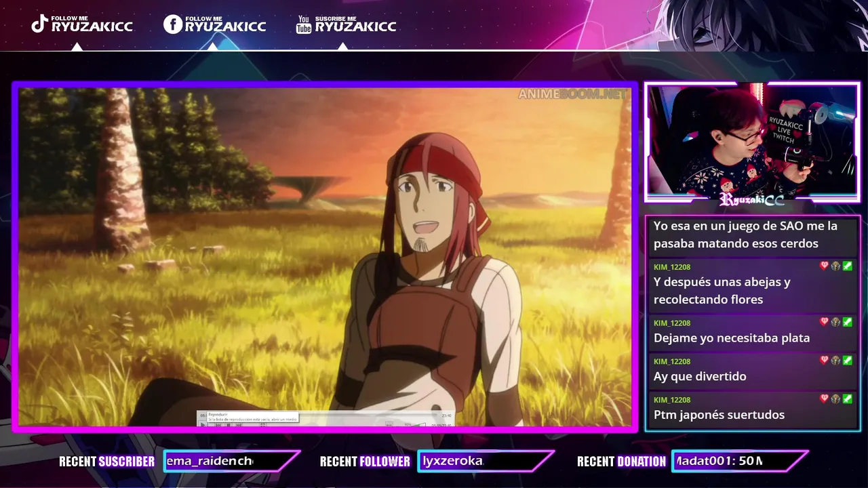Click the RyuzakiCC name label under webcam
This screenshot has height=488, width=868.
(752, 199)
